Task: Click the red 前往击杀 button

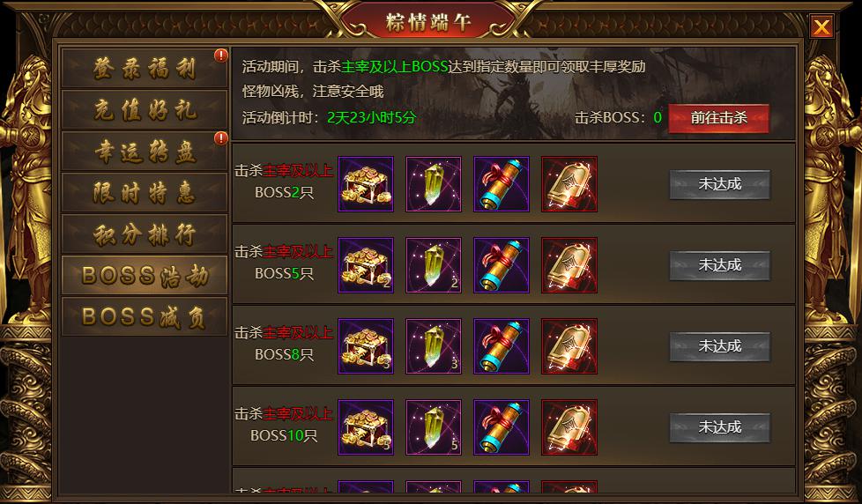Action: pos(718,117)
